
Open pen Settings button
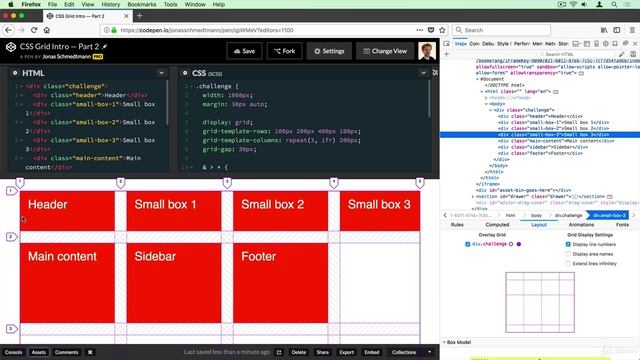point(329,51)
